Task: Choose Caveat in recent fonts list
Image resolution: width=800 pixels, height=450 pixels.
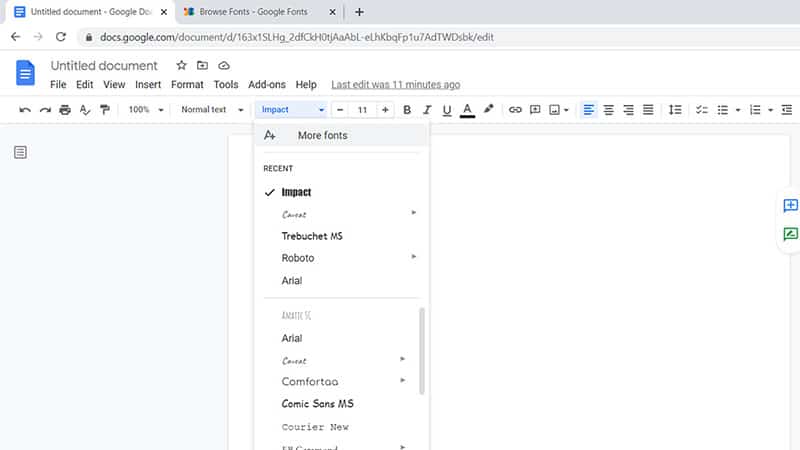Action: [294, 214]
